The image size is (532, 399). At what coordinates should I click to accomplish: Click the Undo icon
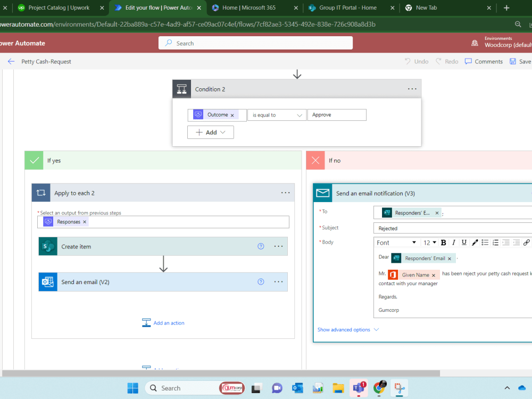click(x=408, y=61)
